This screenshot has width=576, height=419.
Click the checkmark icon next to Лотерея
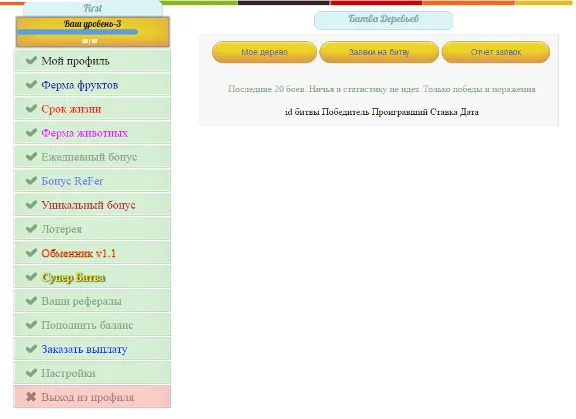[32, 228]
